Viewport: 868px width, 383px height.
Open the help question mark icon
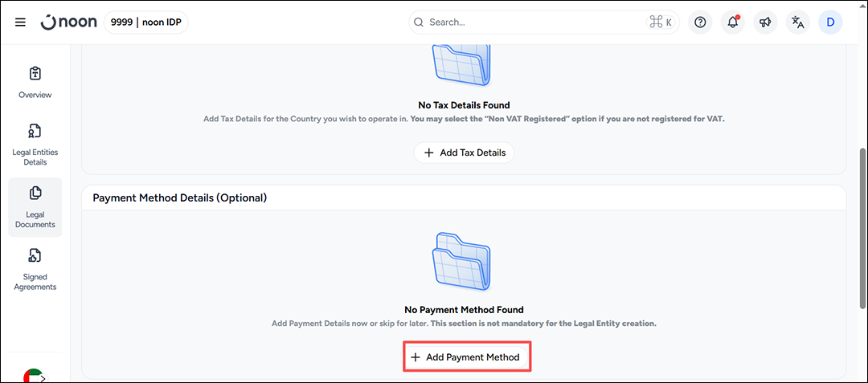pyautogui.click(x=700, y=22)
